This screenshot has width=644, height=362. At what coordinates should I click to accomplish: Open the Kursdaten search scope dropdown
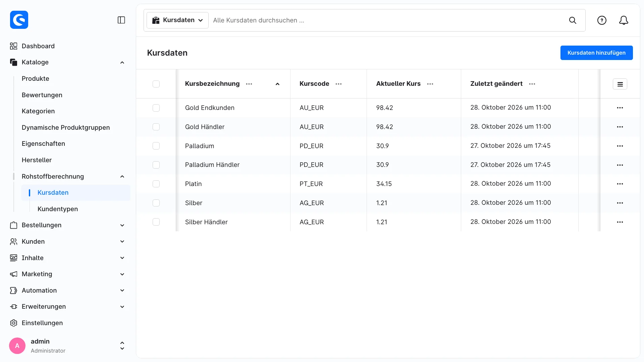coord(177,20)
